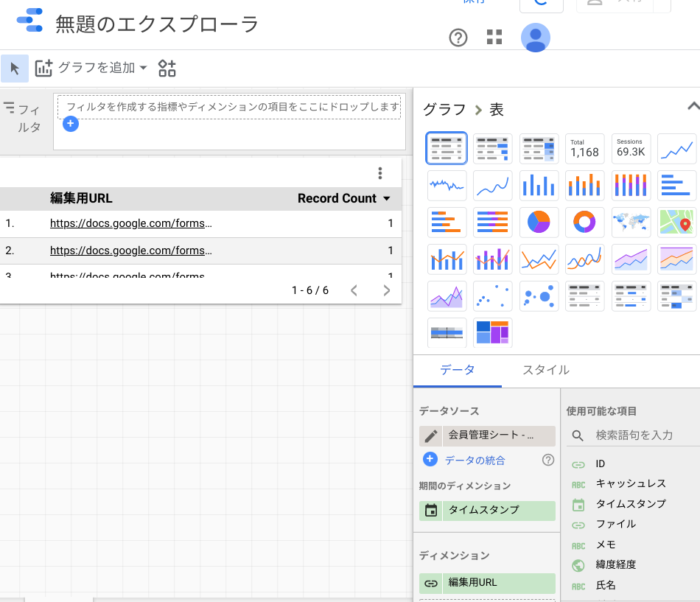This screenshot has height=602, width=700.
Task: Select the horizontal bar chart type
Action: [676, 186]
